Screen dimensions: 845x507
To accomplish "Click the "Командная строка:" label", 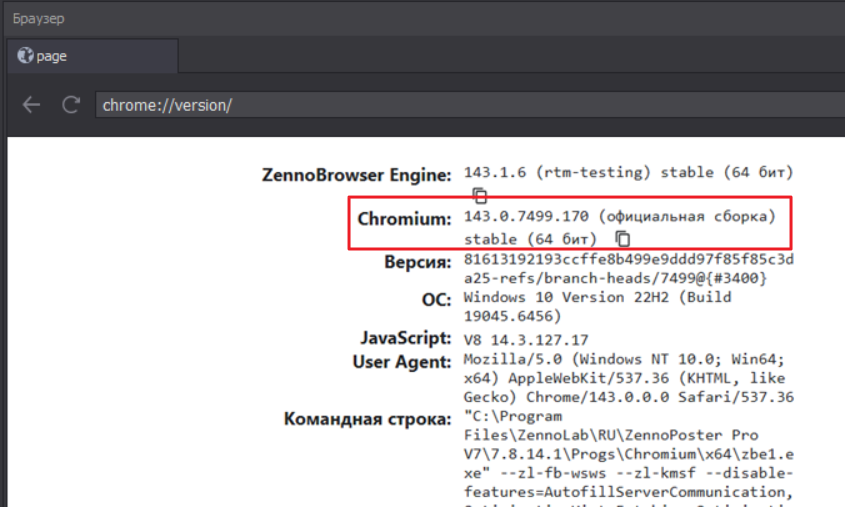I will (x=368, y=418).
